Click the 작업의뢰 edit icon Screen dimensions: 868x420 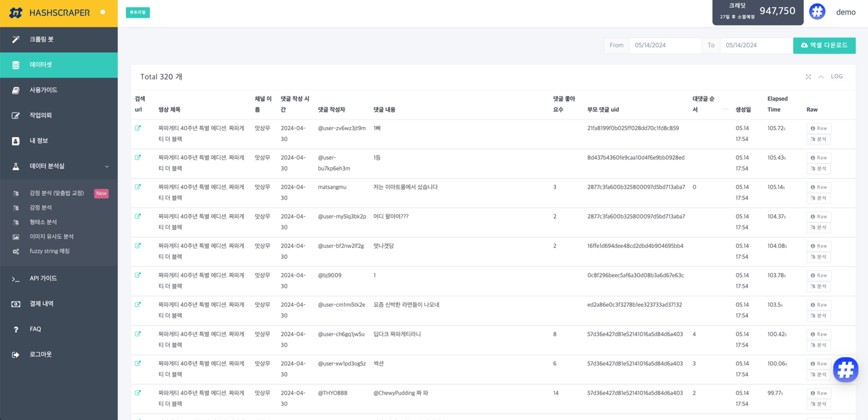16,116
